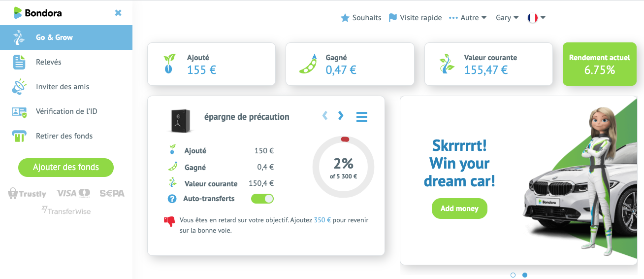Click the star icon next to Souhaits
The image size is (644, 279).
point(345,18)
